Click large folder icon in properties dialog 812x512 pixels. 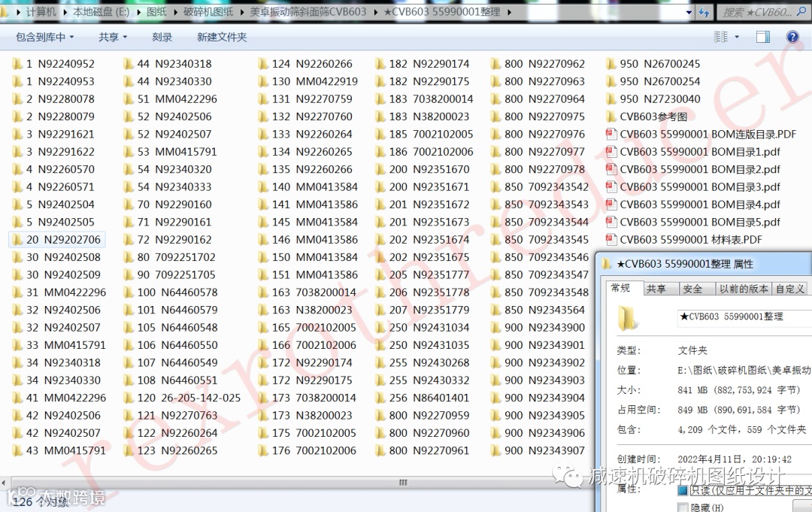(x=626, y=318)
